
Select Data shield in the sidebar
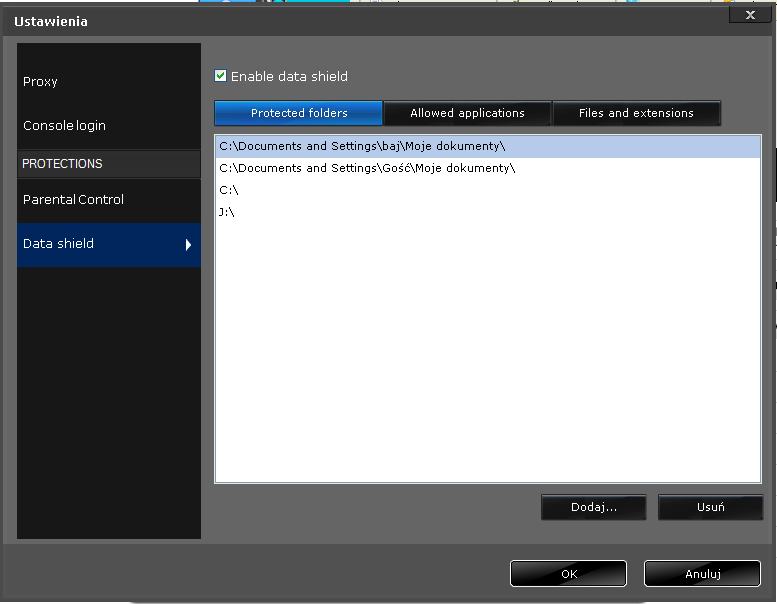pyautogui.click(x=58, y=243)
